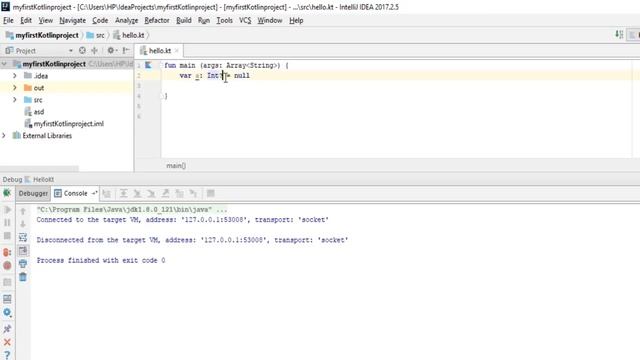Close hello.kt editor tab
This screenshot has width=640, height=360.
coord(177,51)
